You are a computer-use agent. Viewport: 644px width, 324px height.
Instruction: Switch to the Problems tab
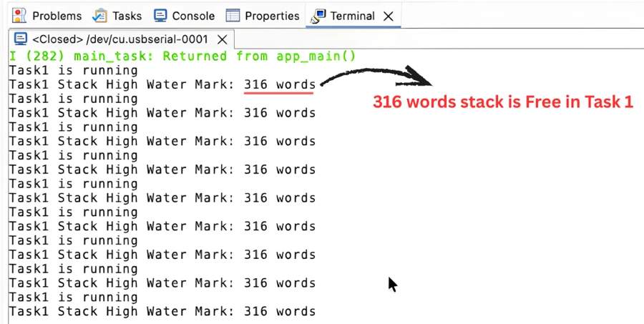click(57, 15)
